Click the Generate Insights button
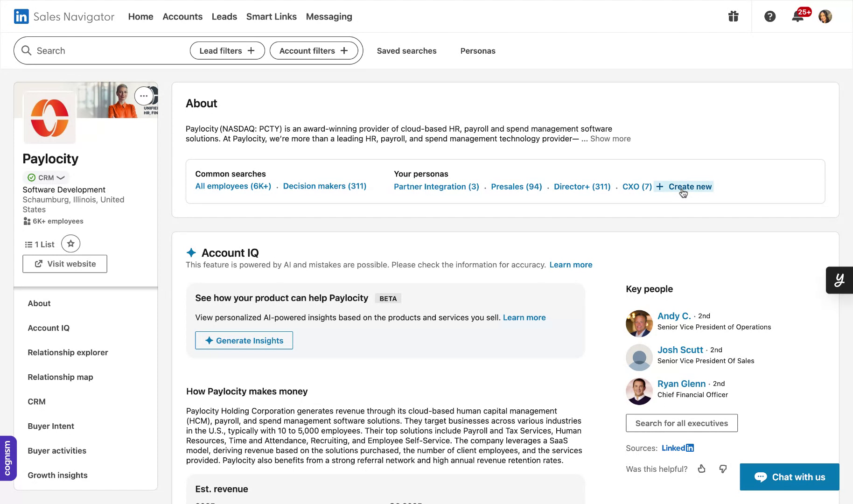The width and height of the screenshot is (853, 504). click(x=244, y=340)
